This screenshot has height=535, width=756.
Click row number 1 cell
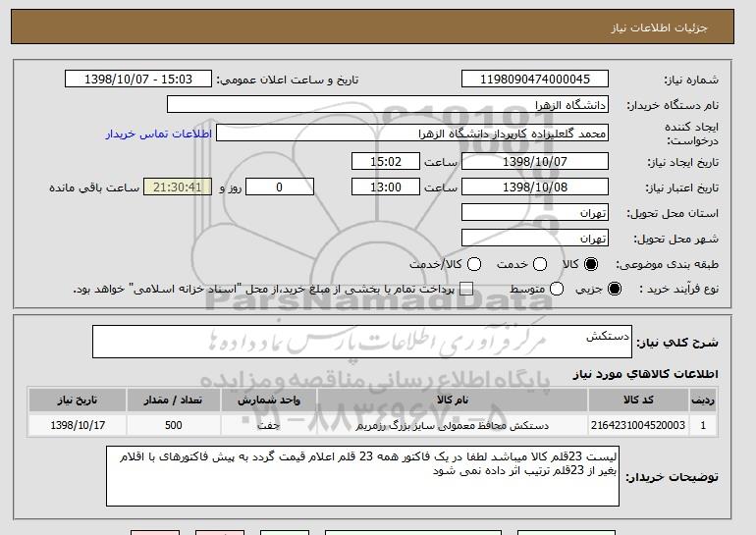coord(703,425)
